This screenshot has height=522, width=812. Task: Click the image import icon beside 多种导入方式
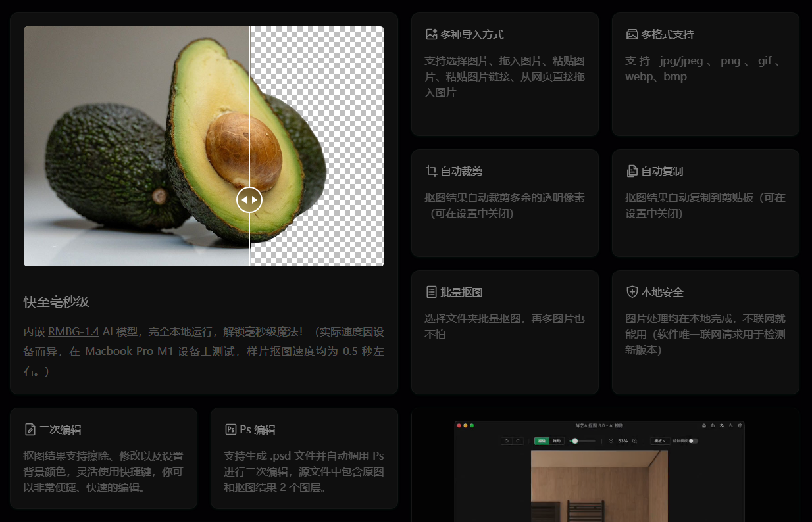coord(432,34)
